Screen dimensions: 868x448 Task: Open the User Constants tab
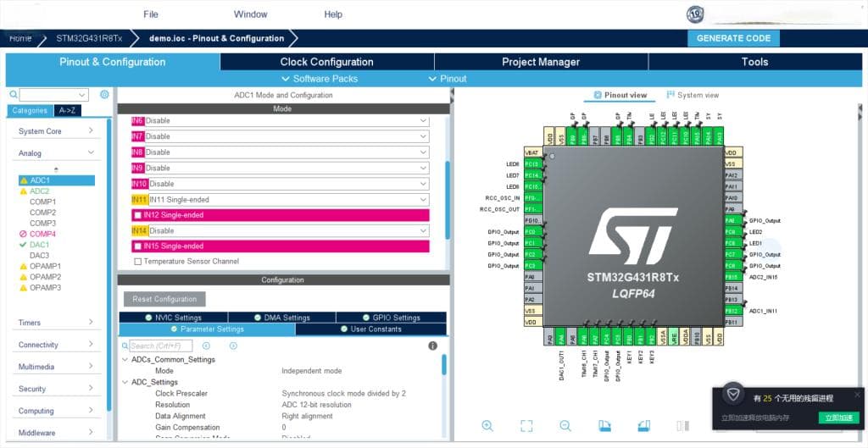[371, 329]
